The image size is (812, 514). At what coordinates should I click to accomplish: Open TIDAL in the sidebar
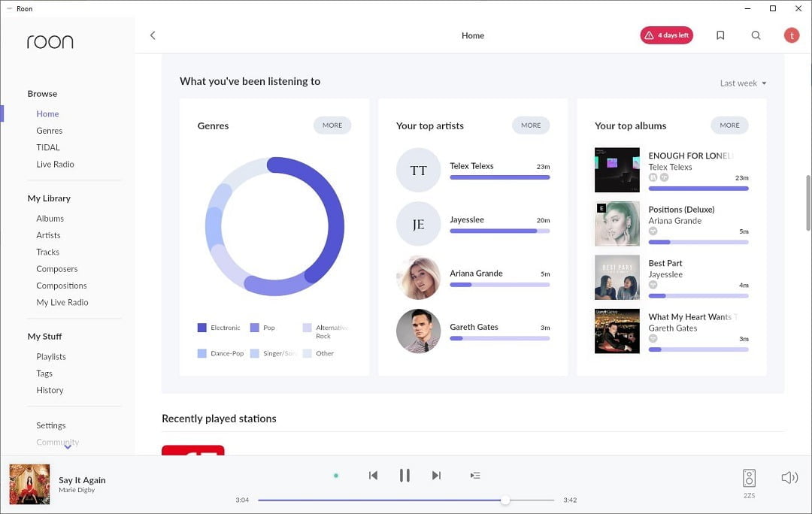[48, 147]
